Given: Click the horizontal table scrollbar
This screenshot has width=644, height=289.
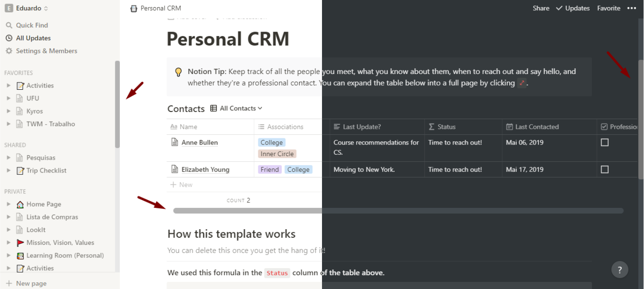Looking at the screenshot, I should click(398, 211).
